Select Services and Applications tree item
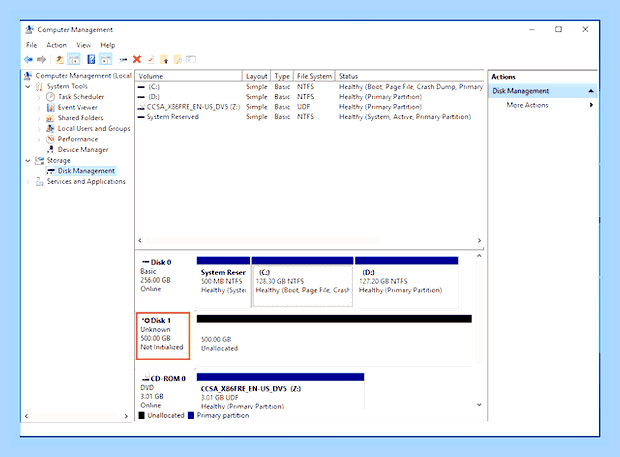This screenshot has width=620, height=457. [x=86, y=181]
